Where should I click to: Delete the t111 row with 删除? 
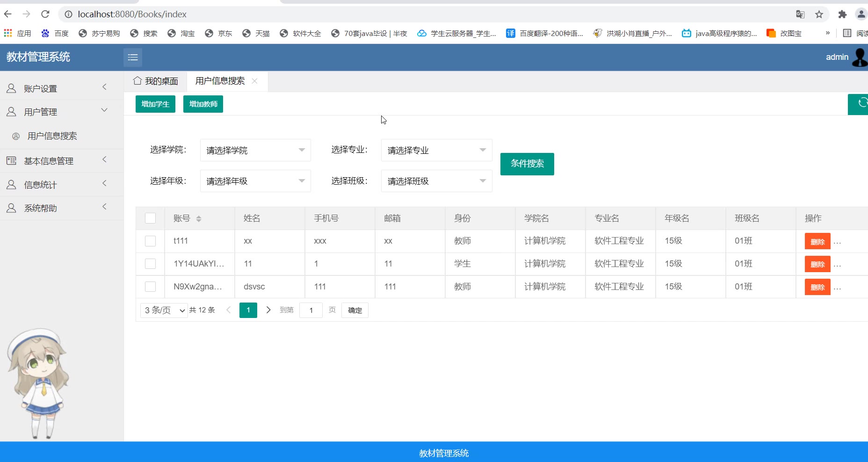coord(817,242)
